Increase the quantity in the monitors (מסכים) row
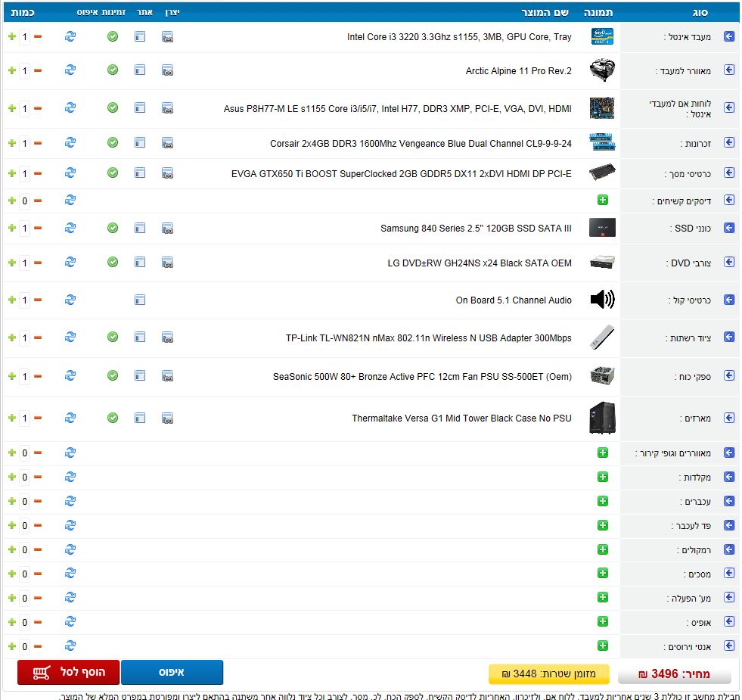 tap(11, 574)
